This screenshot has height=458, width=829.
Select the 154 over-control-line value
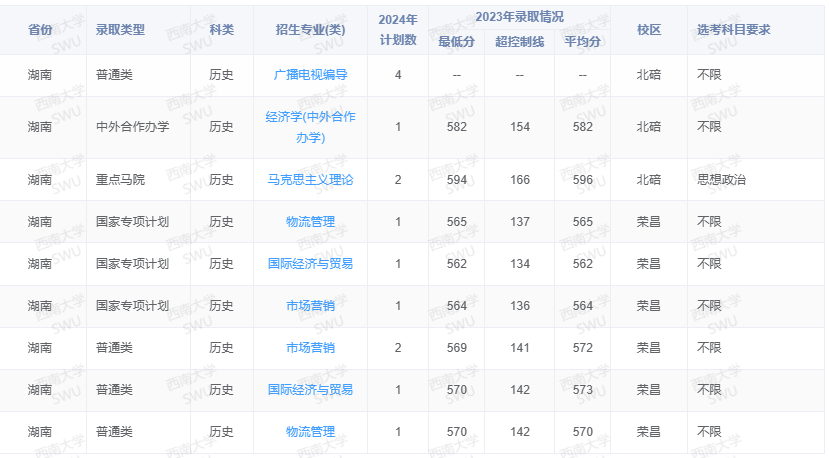coord(520,127)
